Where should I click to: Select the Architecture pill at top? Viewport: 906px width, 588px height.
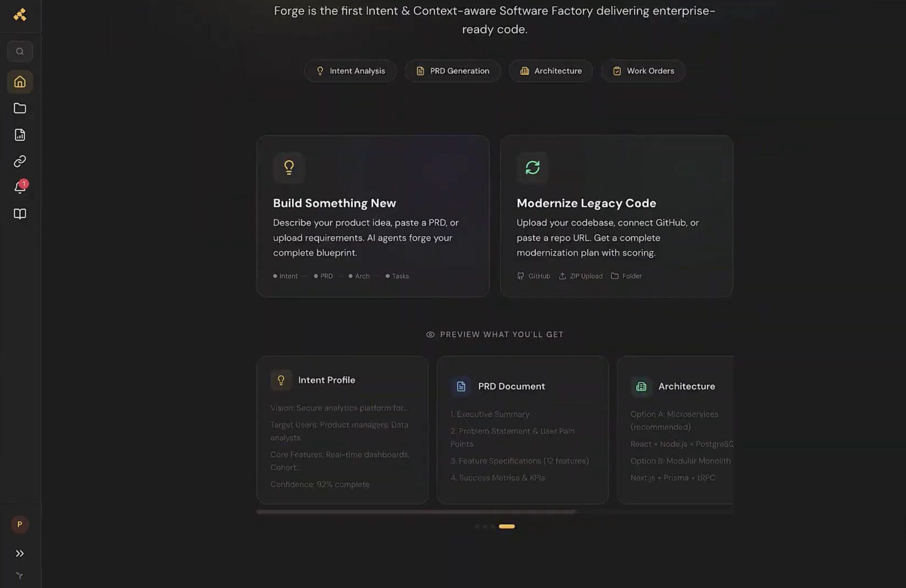point(550,71)
